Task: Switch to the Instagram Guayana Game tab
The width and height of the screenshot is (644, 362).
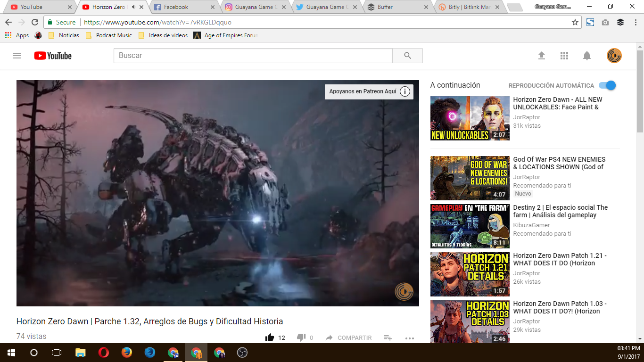Action: point(255,7)
